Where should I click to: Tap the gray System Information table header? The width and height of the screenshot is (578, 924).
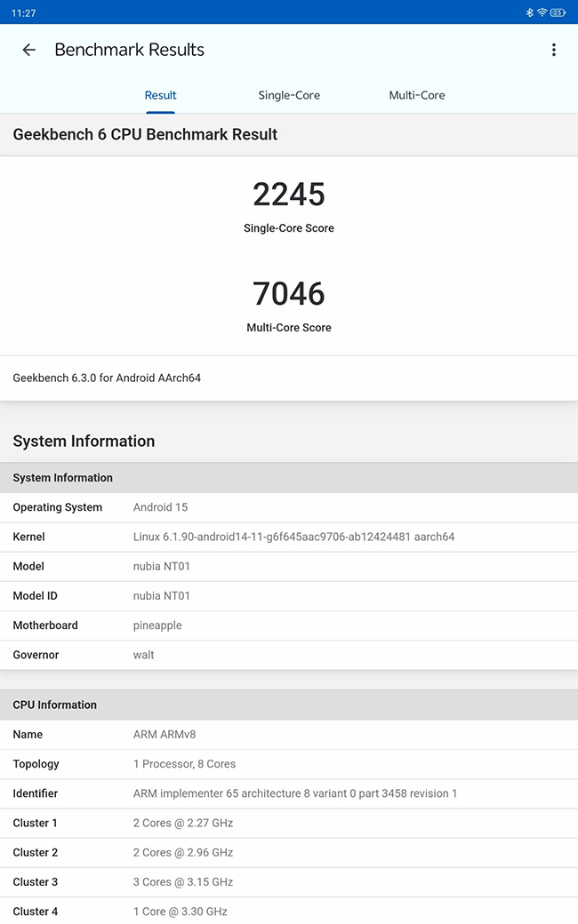pos(289,478)
